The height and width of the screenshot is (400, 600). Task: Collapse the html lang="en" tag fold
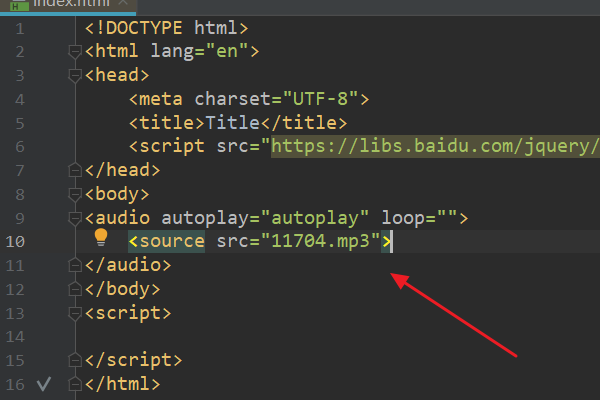(x=73, y=51)
